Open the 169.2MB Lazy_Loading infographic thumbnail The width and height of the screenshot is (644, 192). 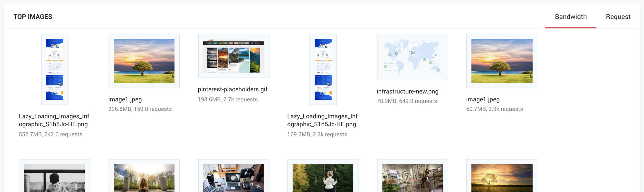click(x=323, y=69)
